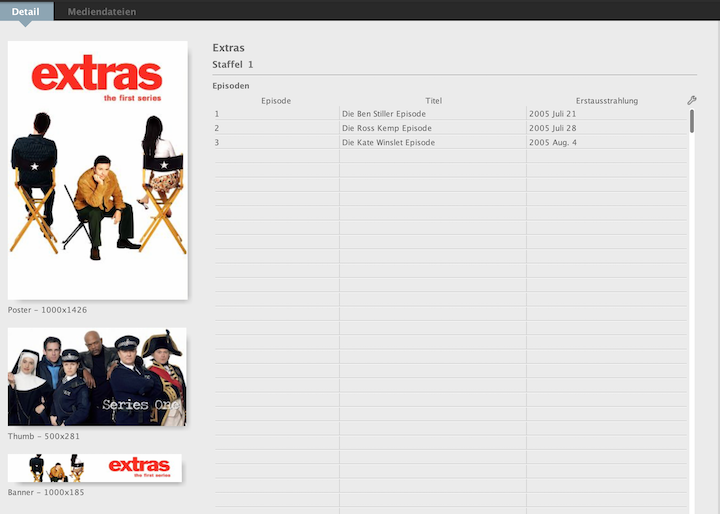
Task: Click the 'Episoden' section label
Action: (x=231, y=86)
